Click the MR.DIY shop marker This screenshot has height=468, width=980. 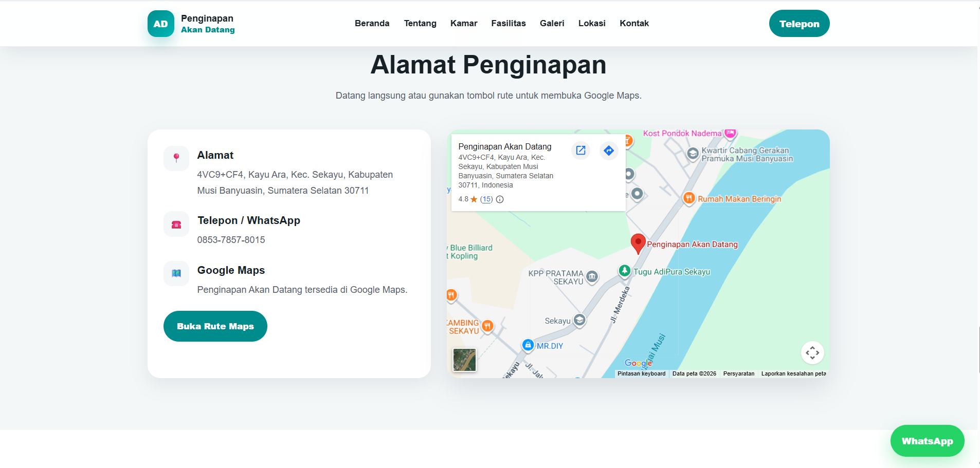click(x=528, y=345)
